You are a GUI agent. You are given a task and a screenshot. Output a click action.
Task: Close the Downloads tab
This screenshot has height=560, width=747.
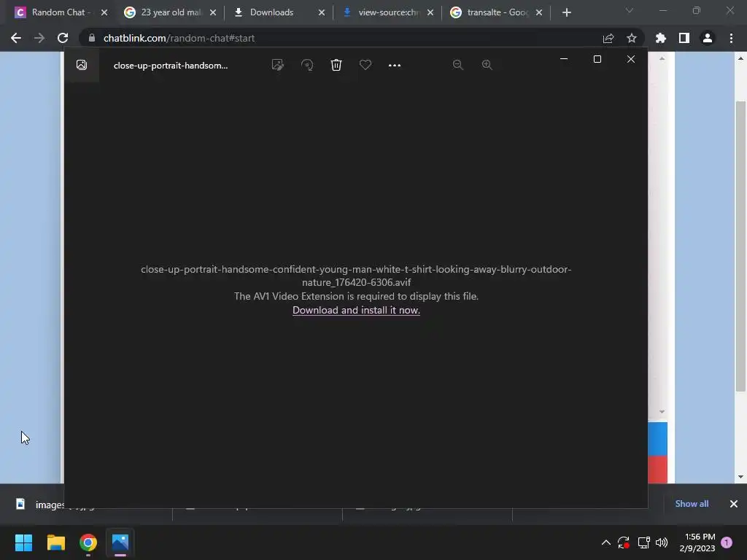tap(322, 12)
